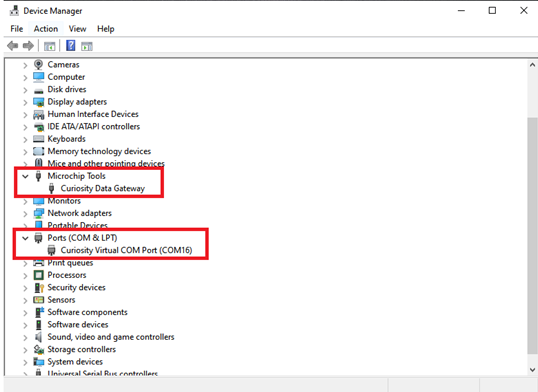Click the System devices folder icon
This screenshot has height=392, width=538.
[x=38, y=362]
